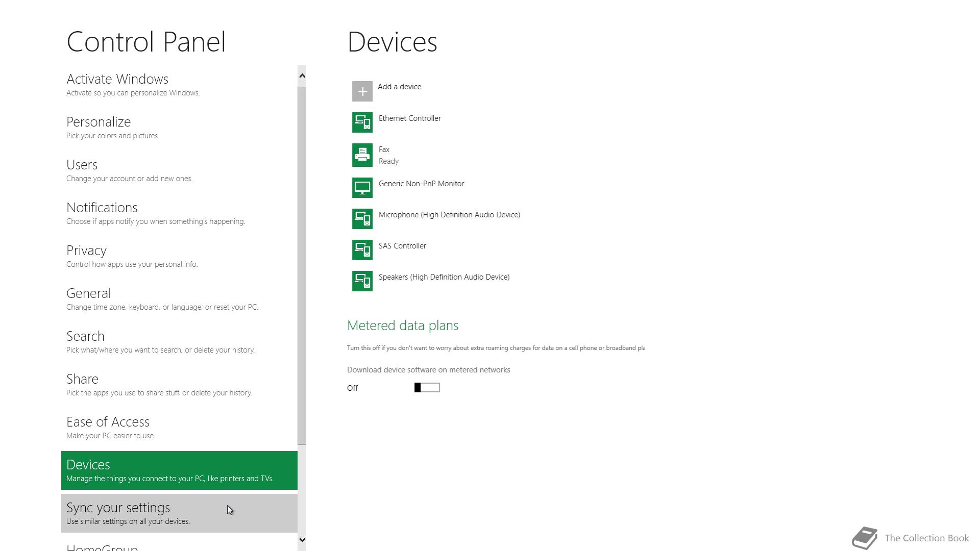Click the Fax printer icon
The image size is (980, 551).
[362, 155]
